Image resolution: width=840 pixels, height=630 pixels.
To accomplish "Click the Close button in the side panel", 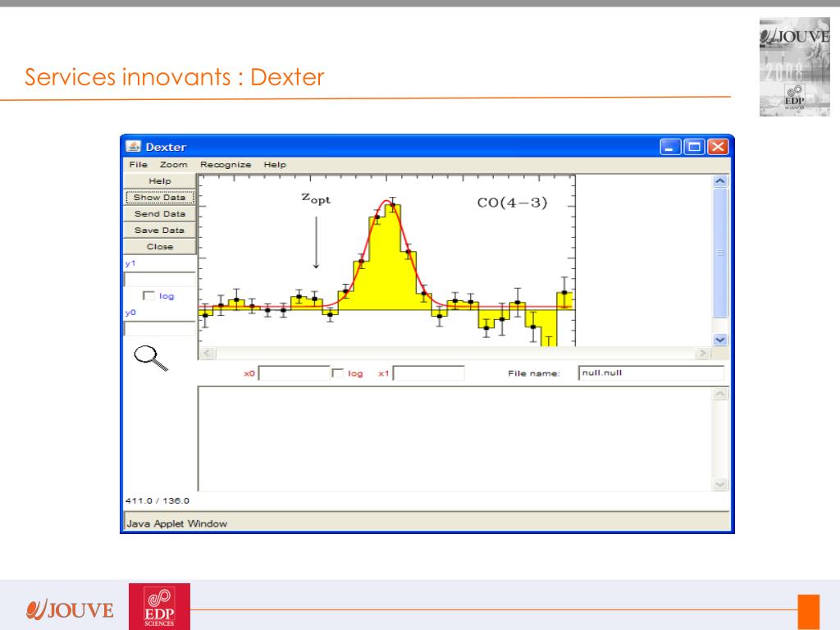I will 160,246.
